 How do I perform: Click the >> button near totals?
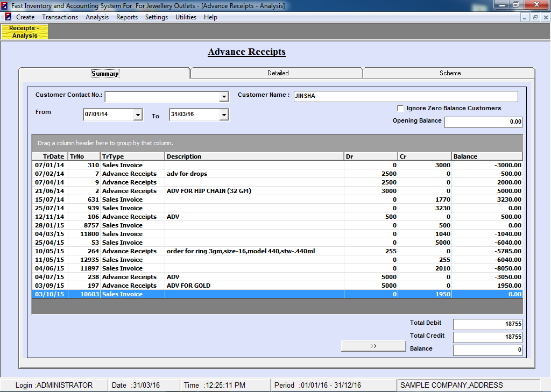tap(373, 346)
